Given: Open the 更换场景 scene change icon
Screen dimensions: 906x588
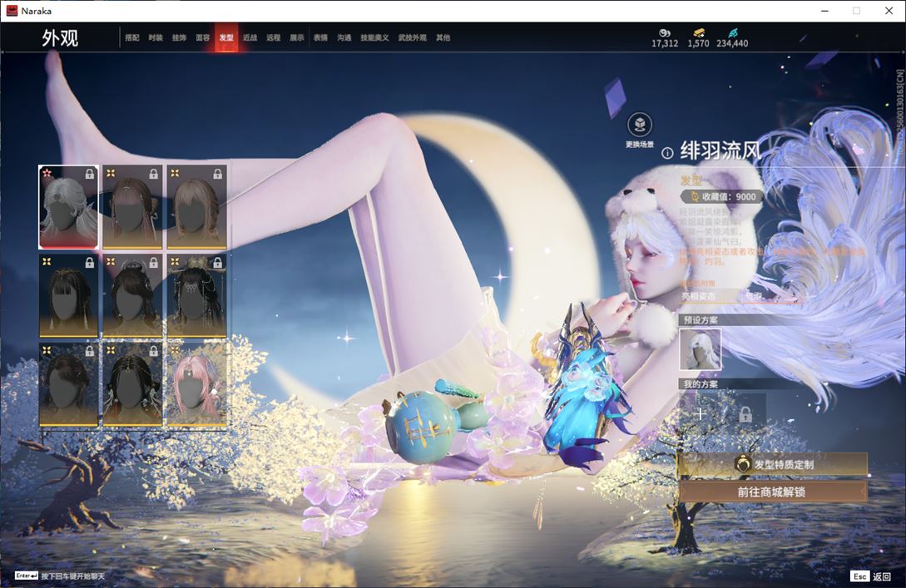Looking at the screenshot, I should tap(640, 124).
